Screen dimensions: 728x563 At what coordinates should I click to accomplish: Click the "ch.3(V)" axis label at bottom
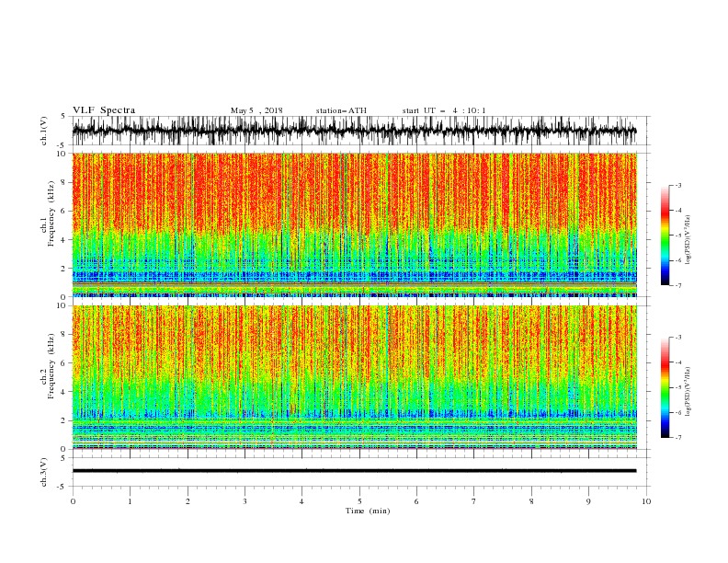click(44, 473)
